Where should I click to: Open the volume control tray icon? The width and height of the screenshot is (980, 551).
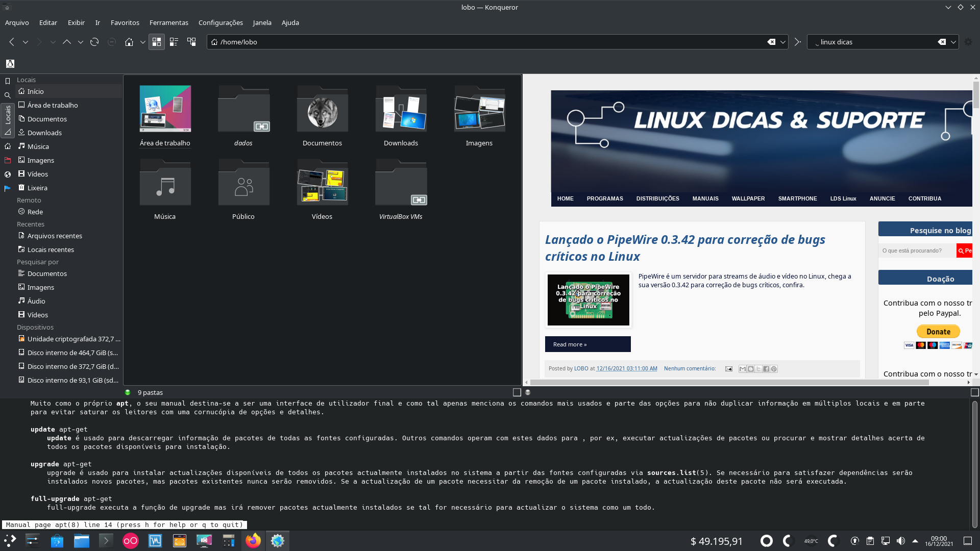coord(900,541)
